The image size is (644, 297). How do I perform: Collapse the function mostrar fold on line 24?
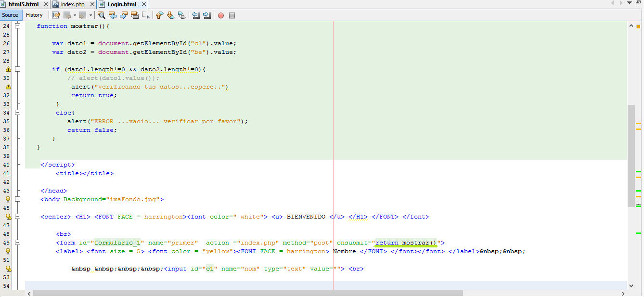coord(18,26)
